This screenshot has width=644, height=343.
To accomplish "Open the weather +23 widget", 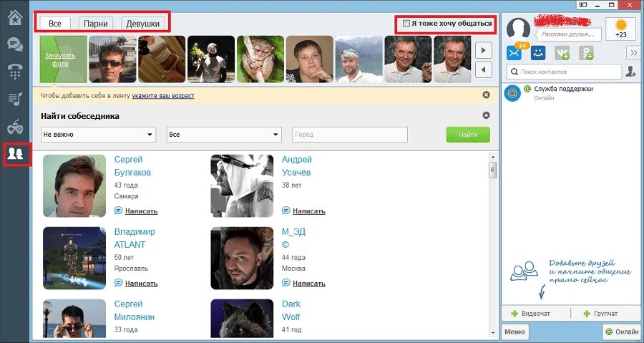I will click(620, 29).
